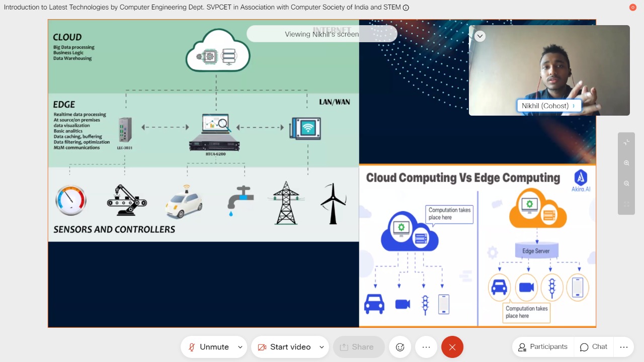The height and width of the screenshot is (362, 644).
Task: Collapse the Nikhil video thumbnail with its chevron
Action: 480,36
